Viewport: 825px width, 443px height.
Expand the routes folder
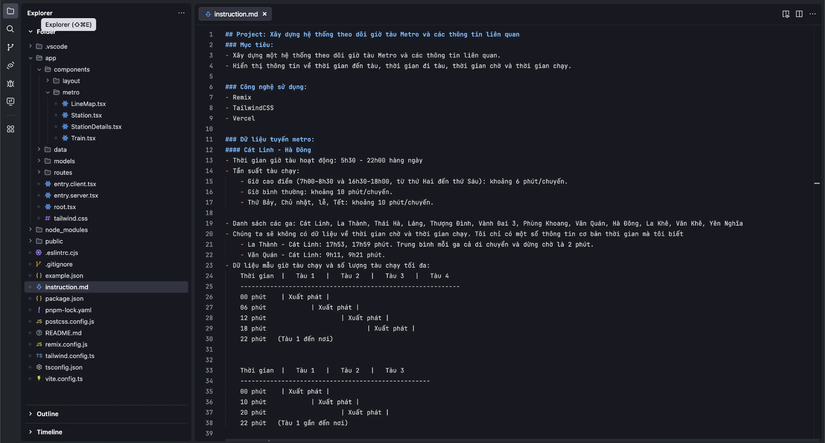click(x=62, y=173)
